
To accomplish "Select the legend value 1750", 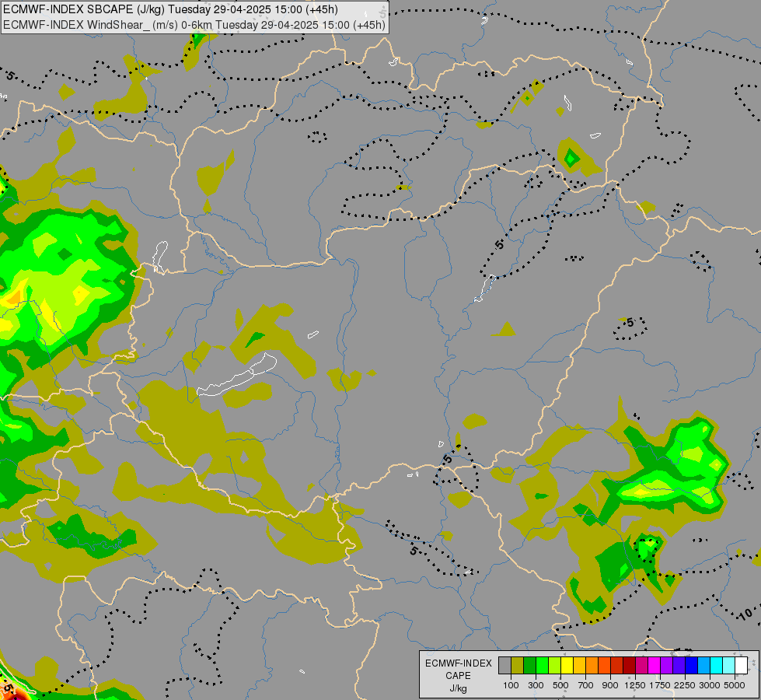I will click(x=660, y=685).
